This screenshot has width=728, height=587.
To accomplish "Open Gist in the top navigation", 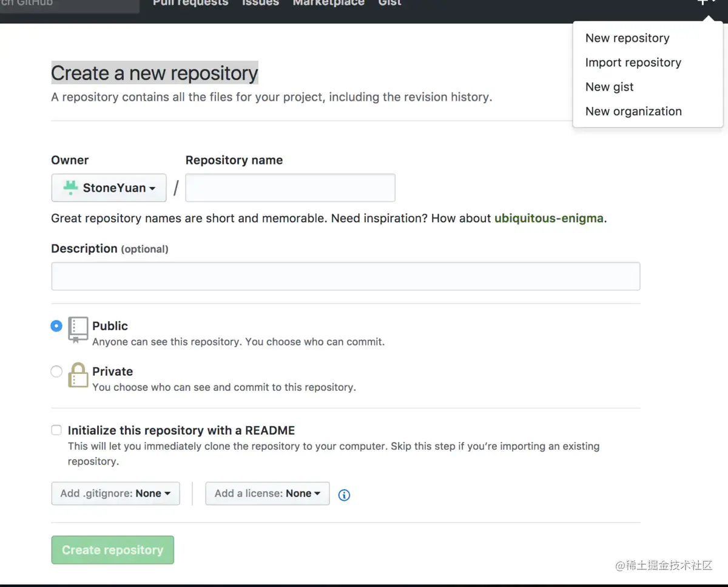I will (x=389, y=3).
